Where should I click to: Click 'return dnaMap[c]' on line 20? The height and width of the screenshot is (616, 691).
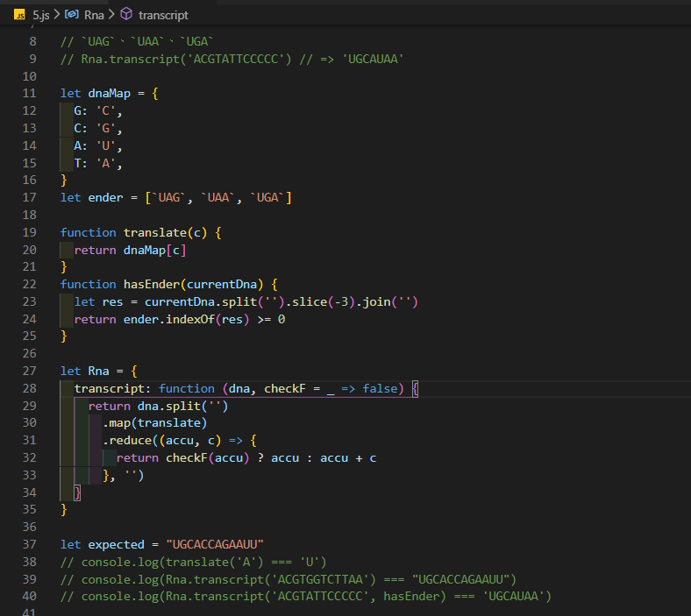coord(131,250)
